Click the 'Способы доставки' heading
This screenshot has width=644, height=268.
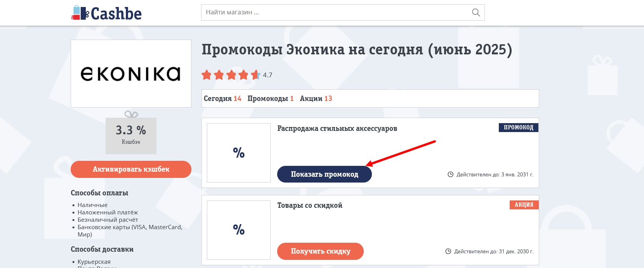coord(102,249)
